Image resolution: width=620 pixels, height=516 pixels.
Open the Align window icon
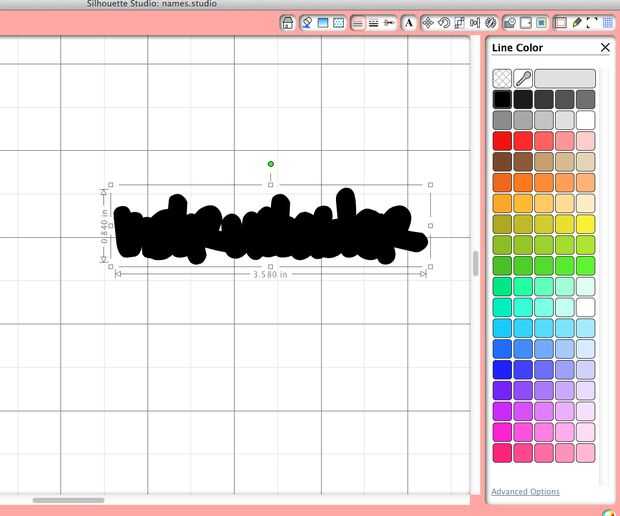[x=475, y=23]
